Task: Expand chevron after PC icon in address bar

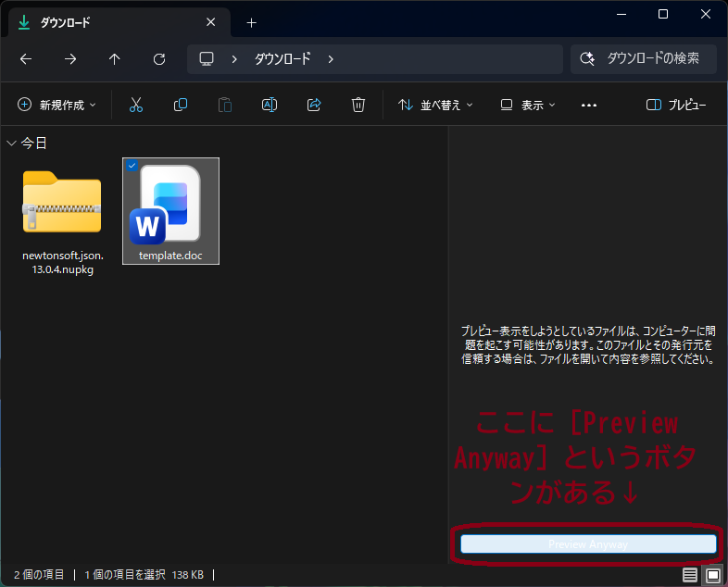Action: coord(234,59)
